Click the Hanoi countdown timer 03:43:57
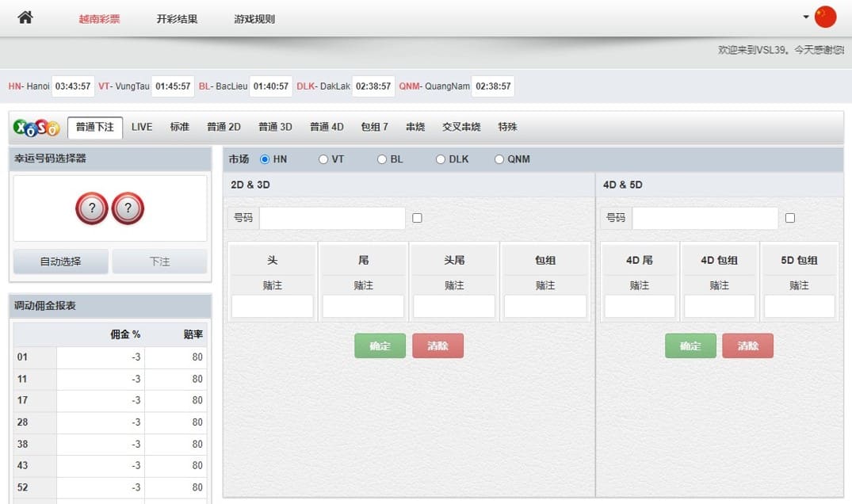The image size is (852, 504). click(x=73, y=86)
